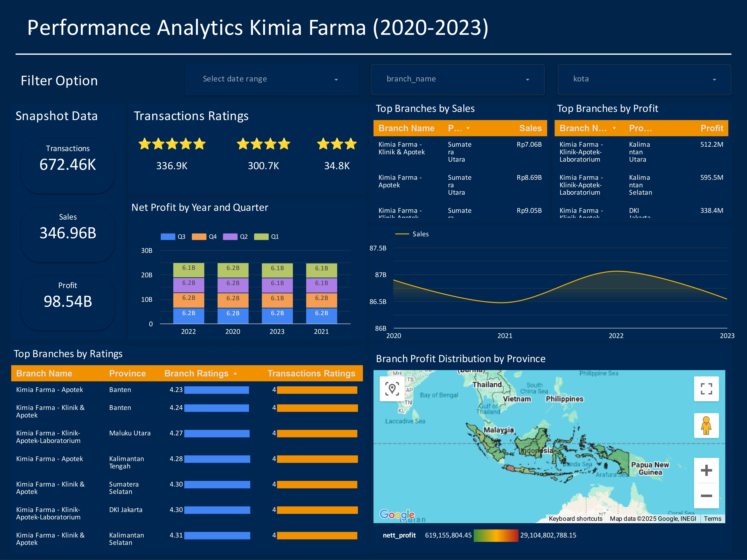Open the kota filter dropdown
Screen dimensions: 747x560
[x=644, y=79]
